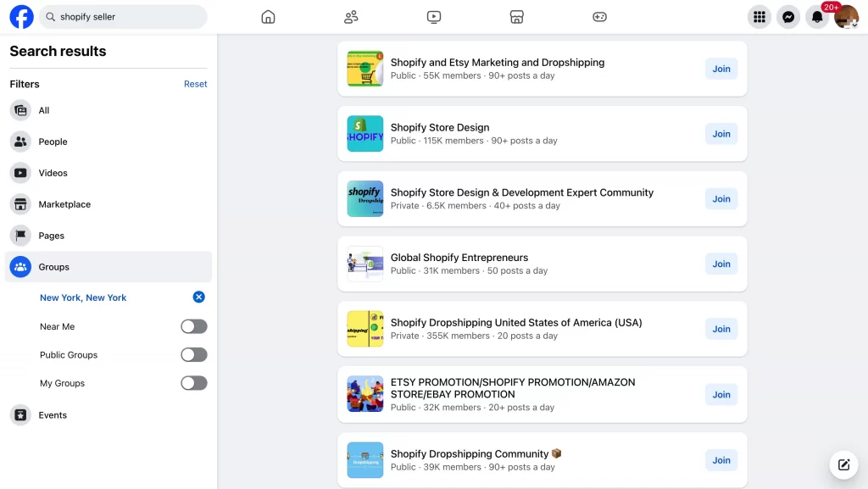
Task: Open the Gaming icon in top navigation
Action: pyautogui.click(x=599, y=17)
